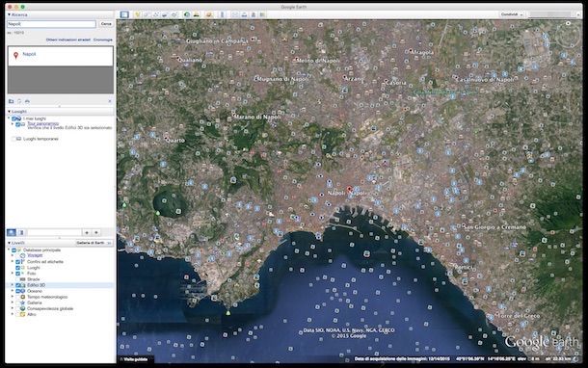Expand the Galleria layer arrow
This screenshot has width=588, height=368.
pyautogui.click(x=13, y=302)
